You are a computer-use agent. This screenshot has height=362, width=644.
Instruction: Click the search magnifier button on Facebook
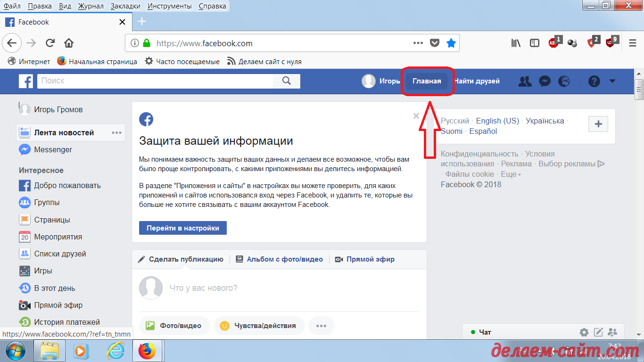coord(287,81)
